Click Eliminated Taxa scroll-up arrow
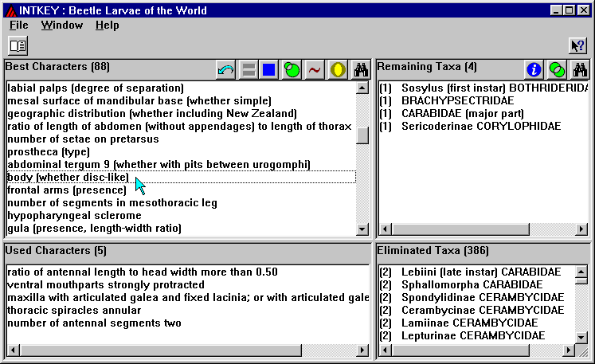595x364 pixels. [581, 272]
